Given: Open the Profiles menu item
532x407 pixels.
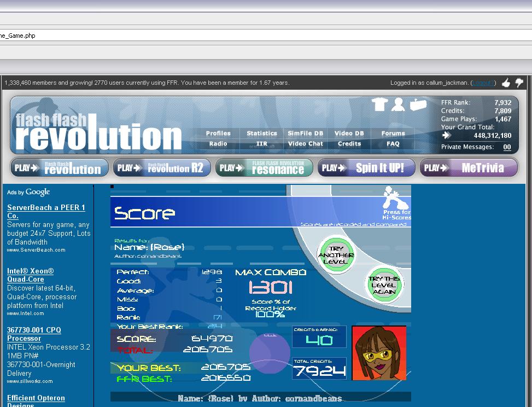Looking at the screenshot, I should point(218,133).
